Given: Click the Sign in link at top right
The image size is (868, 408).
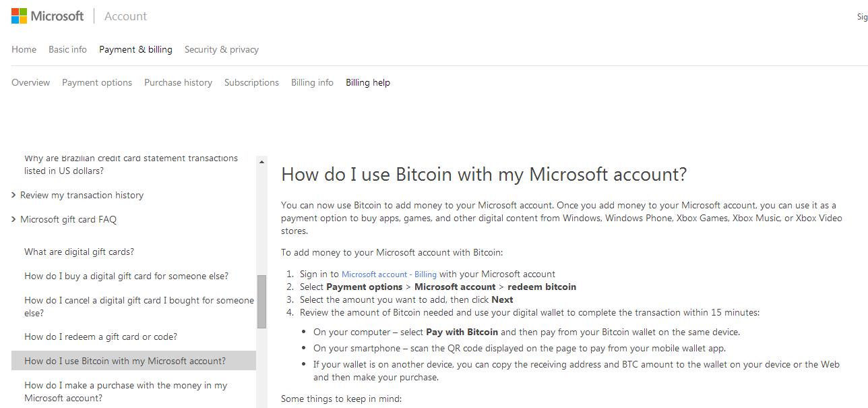Looking at the screenshot, I should (862, 17).
